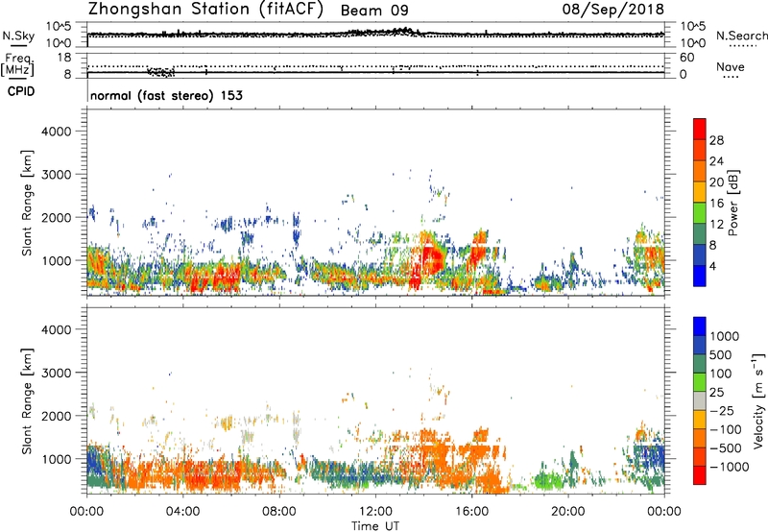Screen dimensions: 768x532
Task: Click the "3000" tick of the velocity panel
Action: [56, 373]
